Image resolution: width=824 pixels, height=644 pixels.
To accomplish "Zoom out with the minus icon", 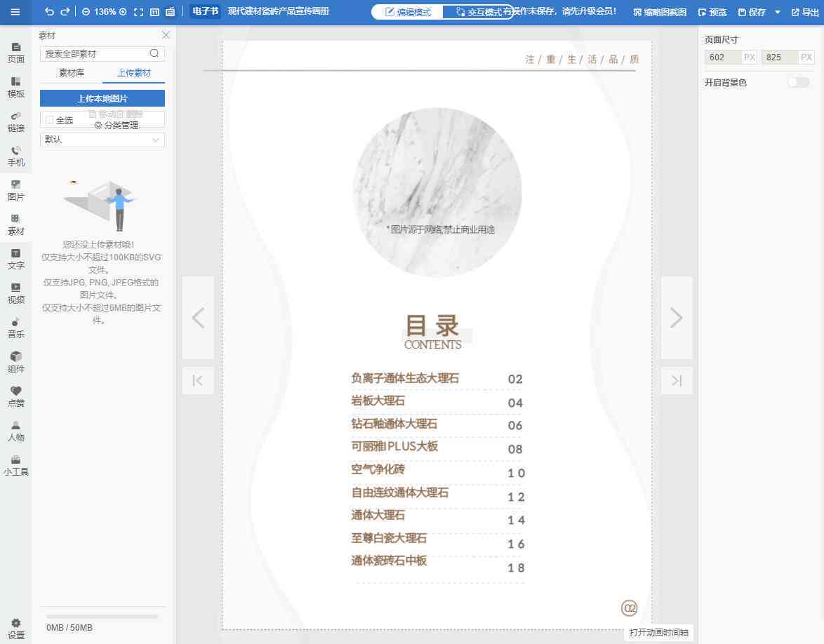I will pos(86,11).
